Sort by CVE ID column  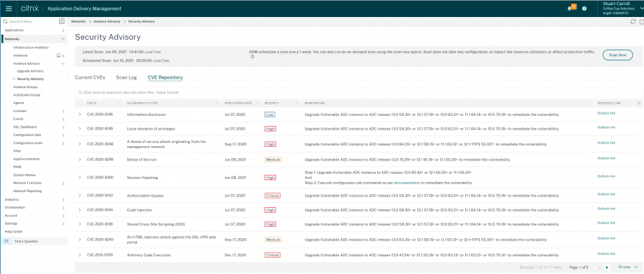pyautogui.click(x=120, y=103)
